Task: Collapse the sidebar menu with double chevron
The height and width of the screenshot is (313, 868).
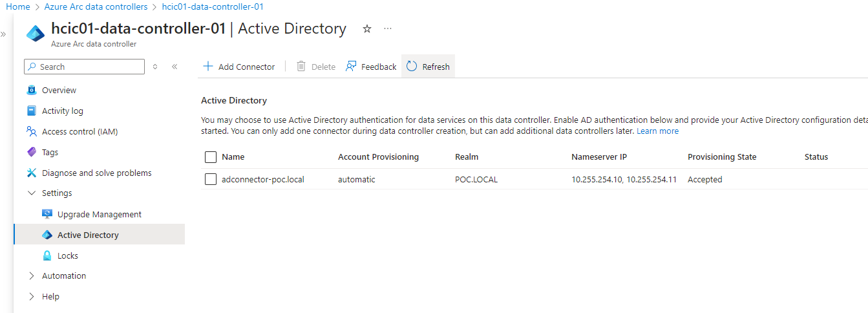Action: tap(175, 67)
